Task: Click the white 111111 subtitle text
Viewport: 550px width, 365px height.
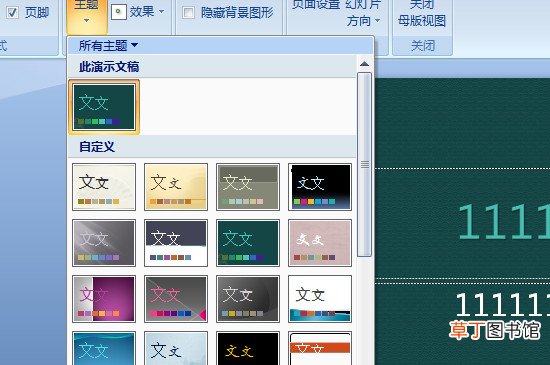Action: click(503, 305)
